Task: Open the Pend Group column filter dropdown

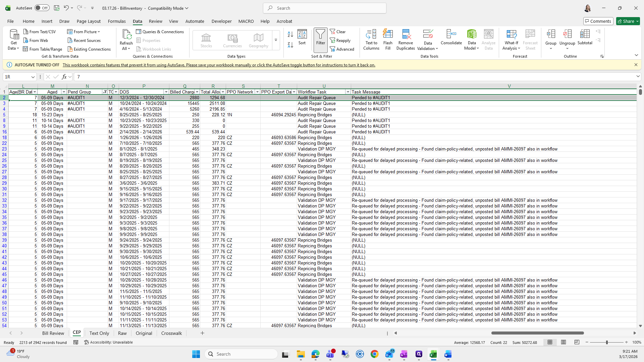Action: [x=105, y=92]
